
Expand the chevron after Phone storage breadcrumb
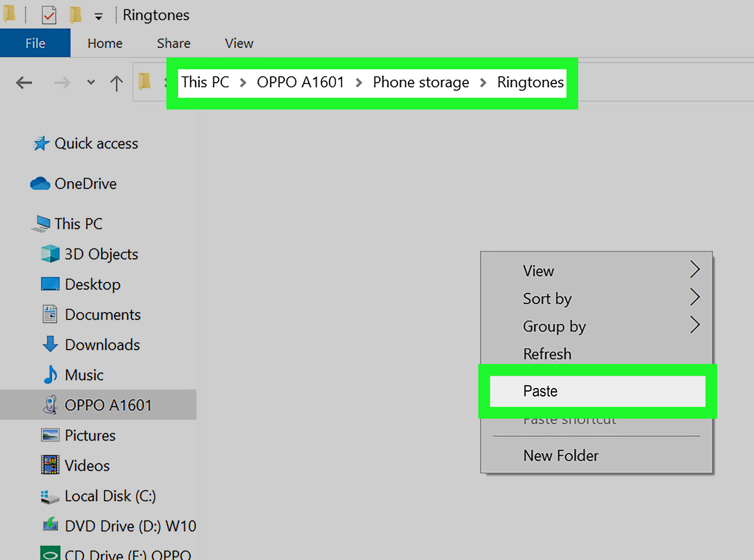pos(483,83)
